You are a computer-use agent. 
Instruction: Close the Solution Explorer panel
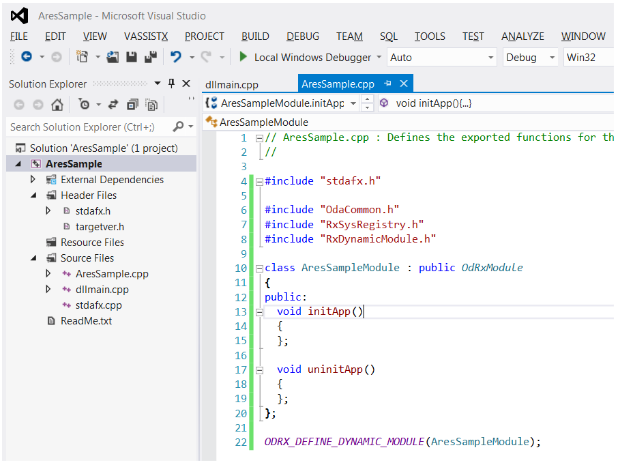click(x=186, y=84)
